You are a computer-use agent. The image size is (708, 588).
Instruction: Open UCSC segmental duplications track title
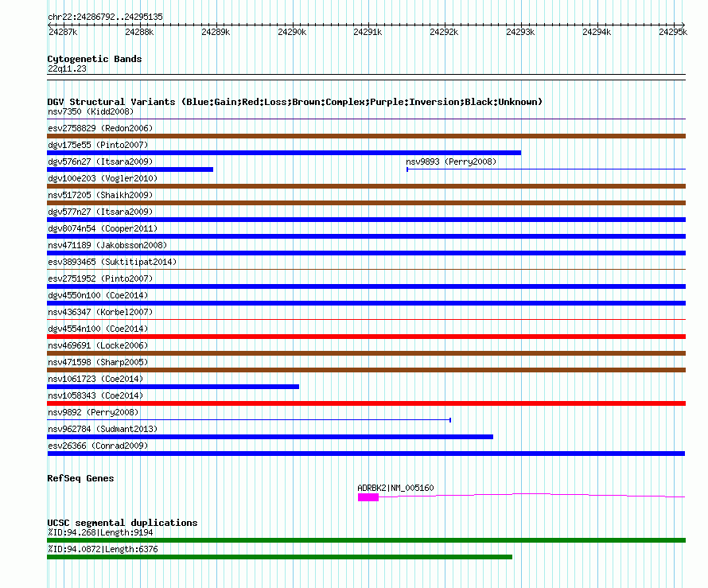point(123,523)
